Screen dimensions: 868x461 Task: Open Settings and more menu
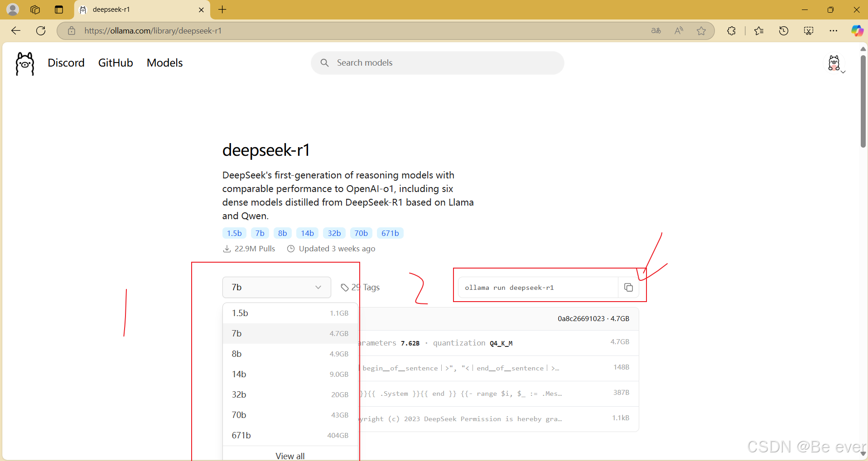click(834, 30)
